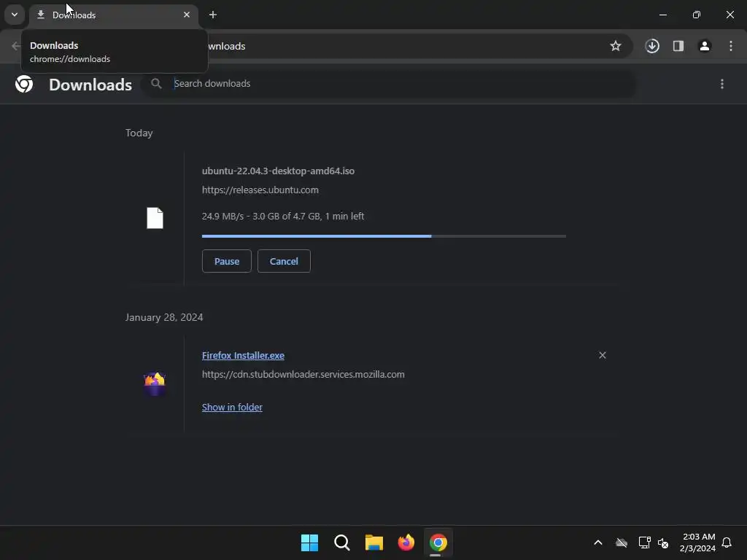
Task: Open a new tab with plus icon
Action: click(213, 15)
